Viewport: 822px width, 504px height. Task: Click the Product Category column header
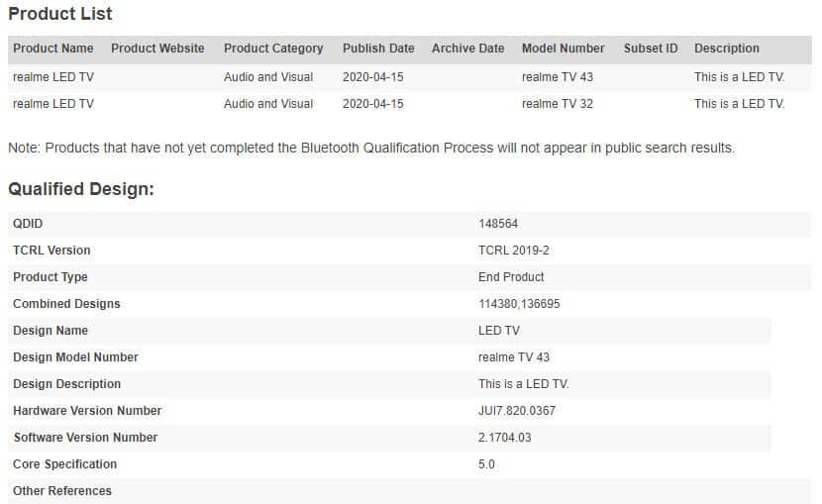coord(273,49)
